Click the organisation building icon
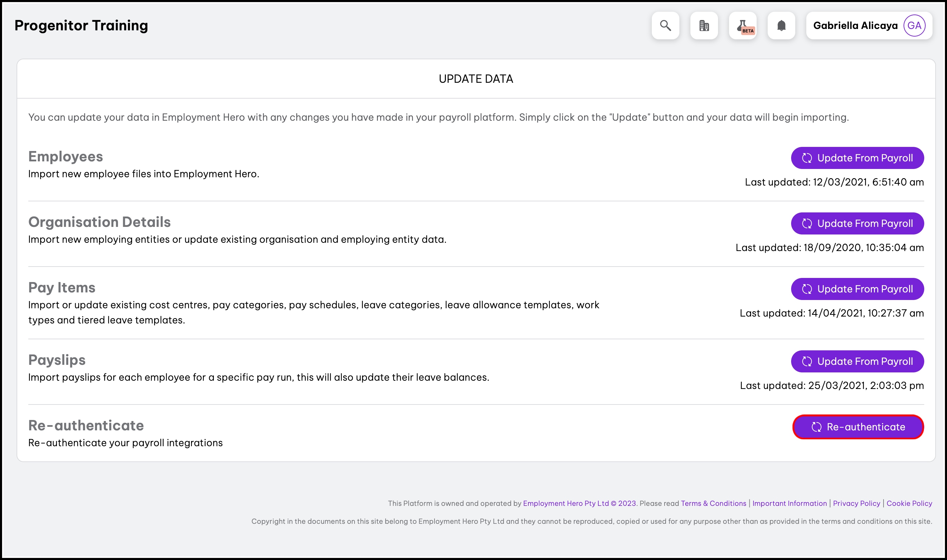This screenshot has height=560, width=947. pyautogui.click(x=704, y=26)
